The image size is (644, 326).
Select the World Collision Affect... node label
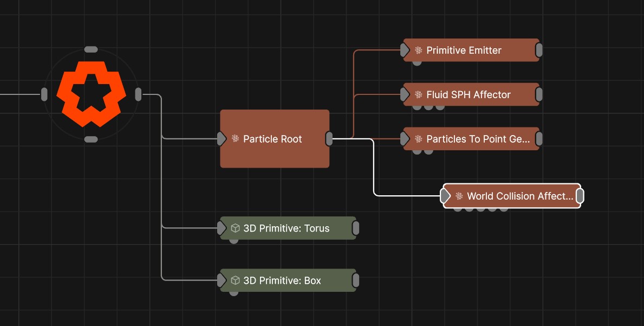pos(520,196)
